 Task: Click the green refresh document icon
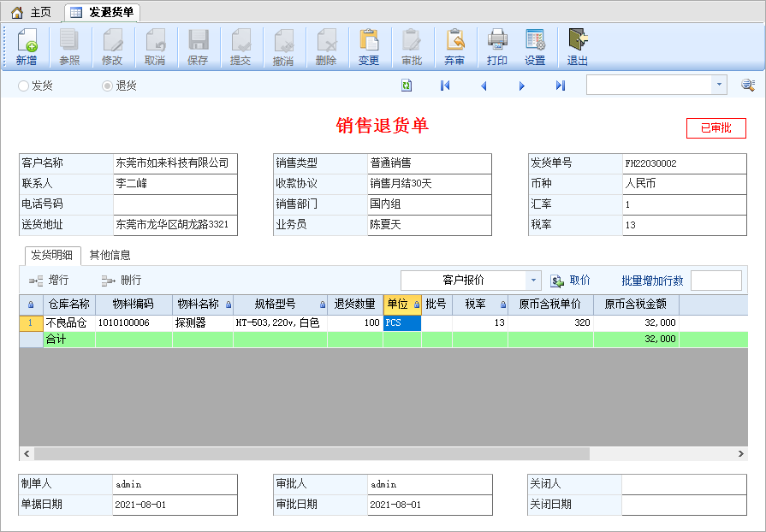(x=407, y=86)
